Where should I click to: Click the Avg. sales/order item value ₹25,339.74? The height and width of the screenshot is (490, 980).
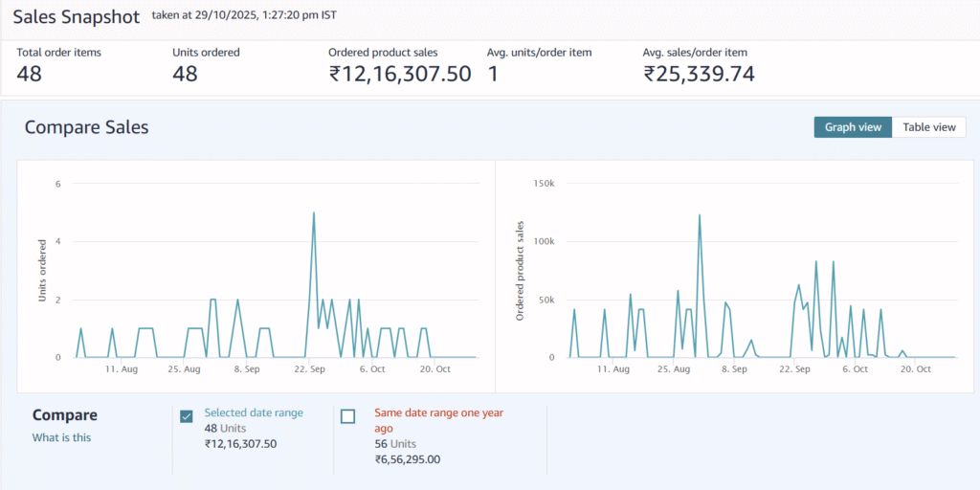(699, 74)
